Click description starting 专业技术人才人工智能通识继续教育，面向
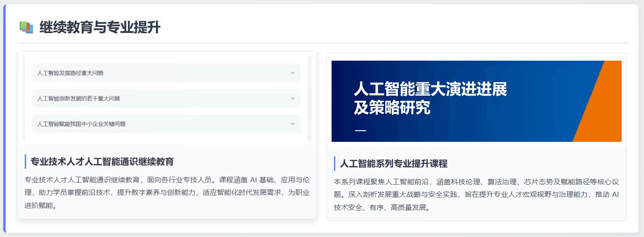644x237 pixels. pyautogui.click(x=167, y=192)
